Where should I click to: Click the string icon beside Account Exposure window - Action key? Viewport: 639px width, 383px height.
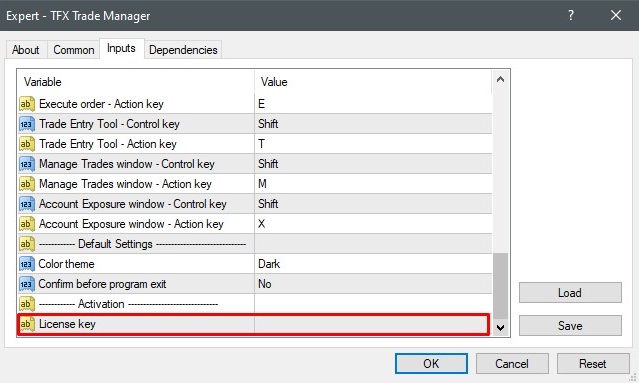point(26,224)
